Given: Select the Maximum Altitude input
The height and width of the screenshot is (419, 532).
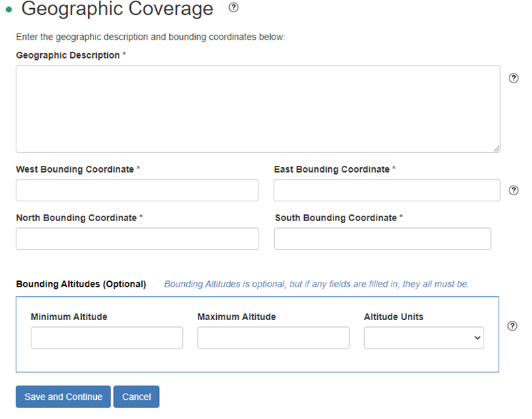Looking at the screenshot, I should click(x=274, y=338).
